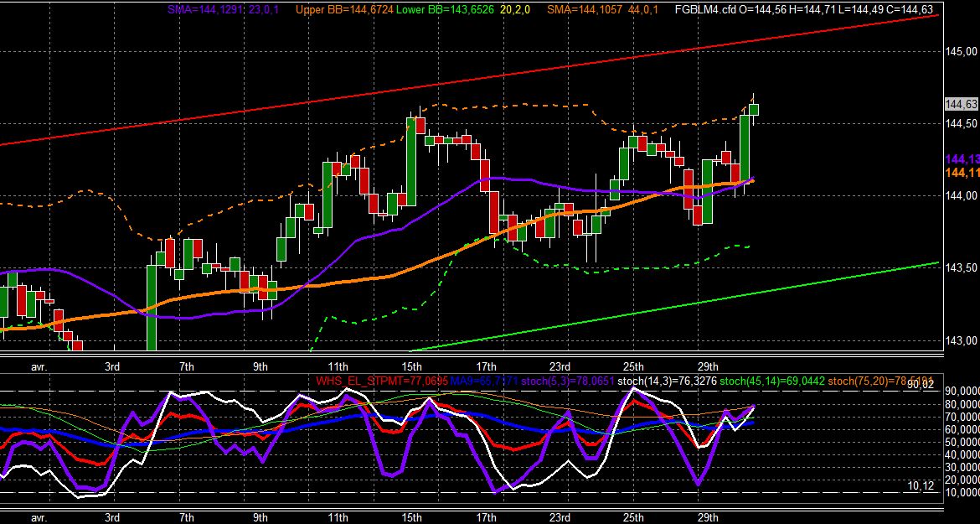980x524 pixels.
Task: Click 7th on the price chart date axis
Action: (186, 366)
